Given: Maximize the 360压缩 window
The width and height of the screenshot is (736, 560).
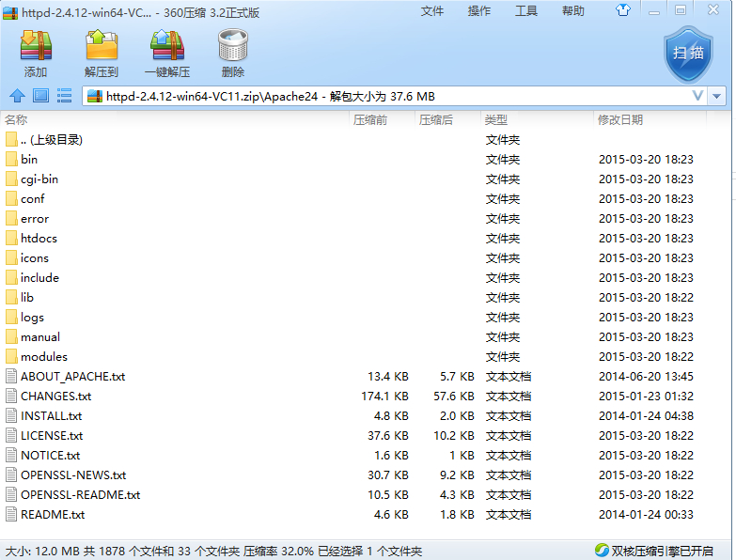Looking at the screenshot, I should coord(681,10).
